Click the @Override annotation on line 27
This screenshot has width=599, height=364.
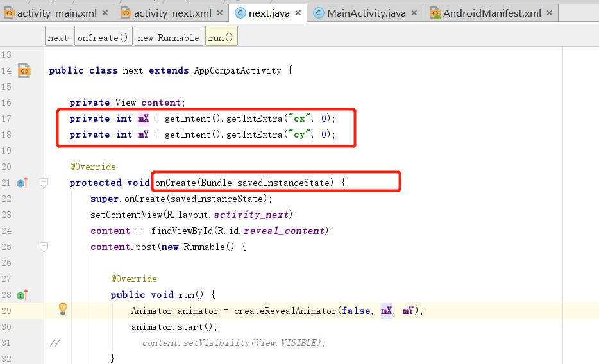coord(134,279)
